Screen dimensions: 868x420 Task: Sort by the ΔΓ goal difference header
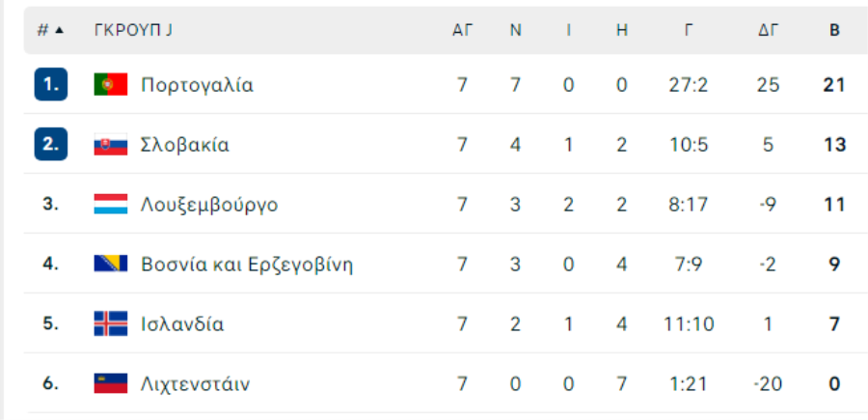[x=768, y=30]
